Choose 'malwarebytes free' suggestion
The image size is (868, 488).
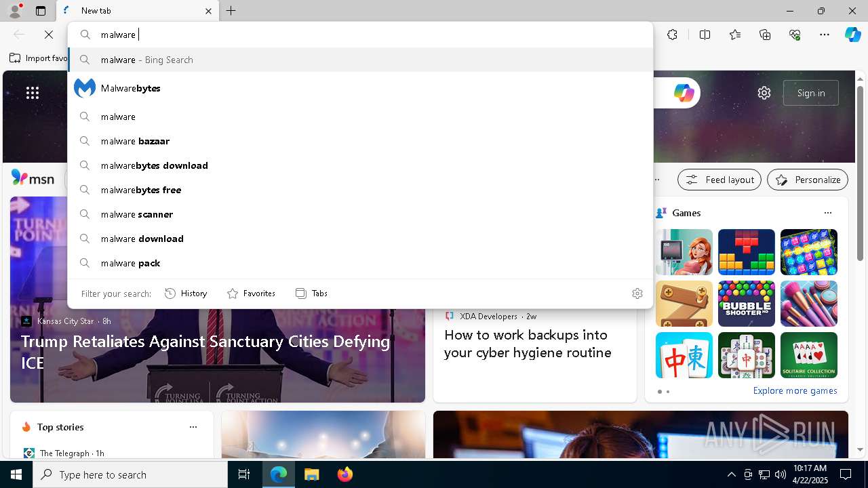360,190
